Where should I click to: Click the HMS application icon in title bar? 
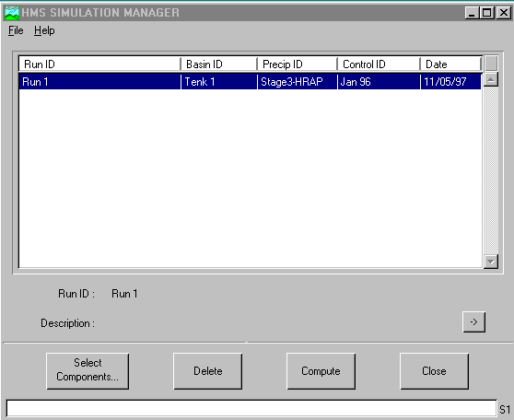[x=12, y=13]
